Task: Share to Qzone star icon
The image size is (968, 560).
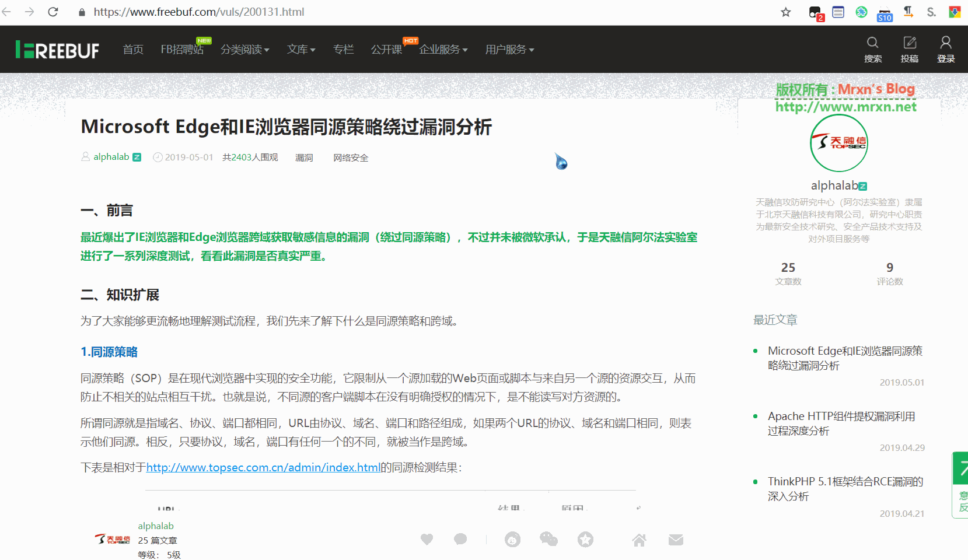Action: (x=586, y=540)
